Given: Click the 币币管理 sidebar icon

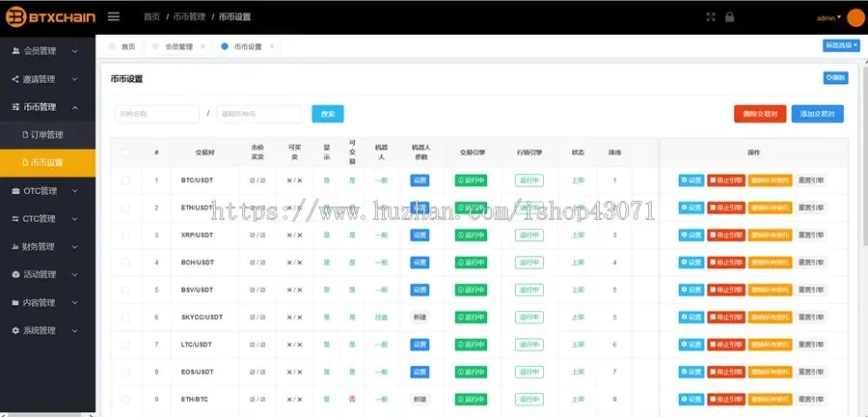Looking at the screenshot, I should [15, 107].
